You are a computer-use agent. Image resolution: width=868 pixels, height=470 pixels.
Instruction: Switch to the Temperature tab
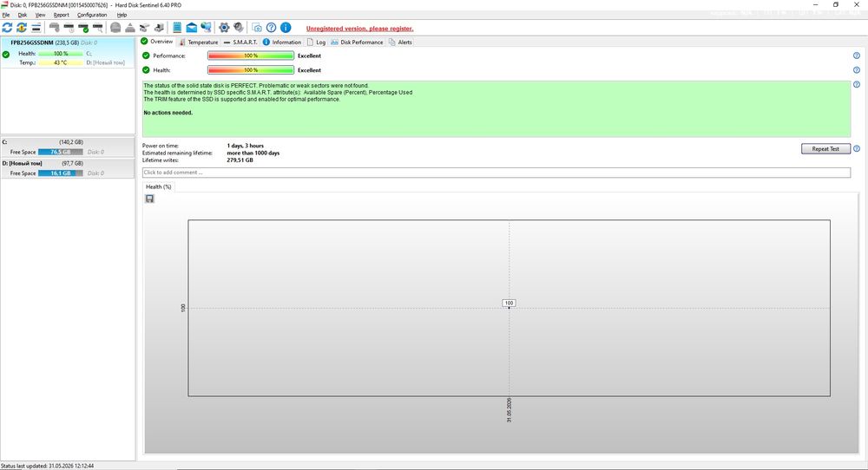coord(199,42)
